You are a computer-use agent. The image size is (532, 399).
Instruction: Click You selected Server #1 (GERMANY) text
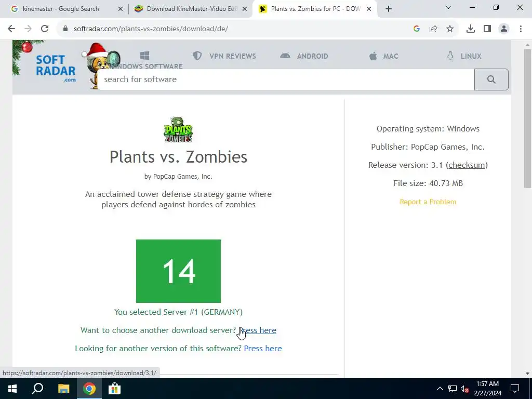tap(179, 312)
